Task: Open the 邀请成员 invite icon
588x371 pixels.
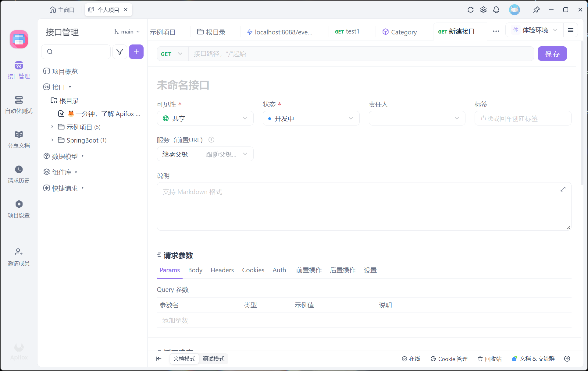Action: tap(19, 252)
